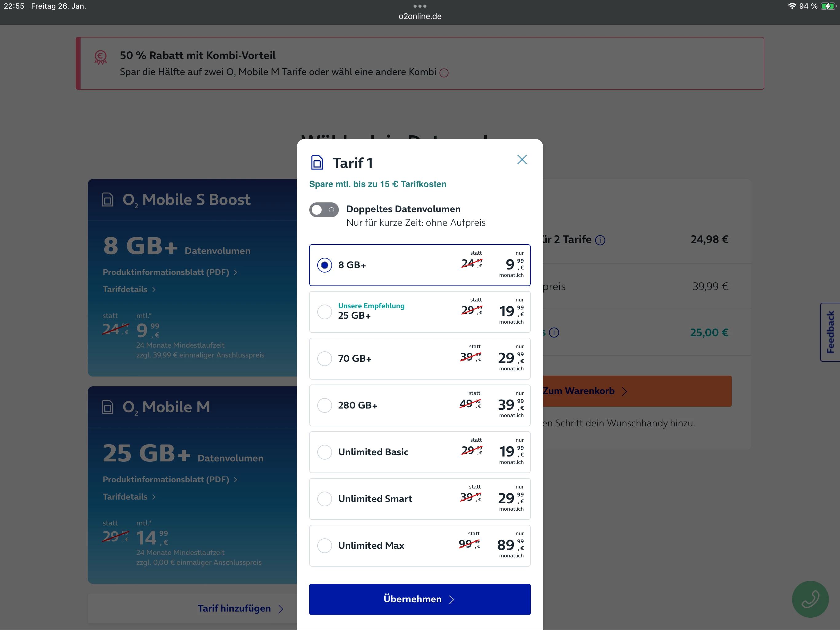Click SIM icon on O2 Mobile M card
Viewport: 840px width, 630px height.
108,407
